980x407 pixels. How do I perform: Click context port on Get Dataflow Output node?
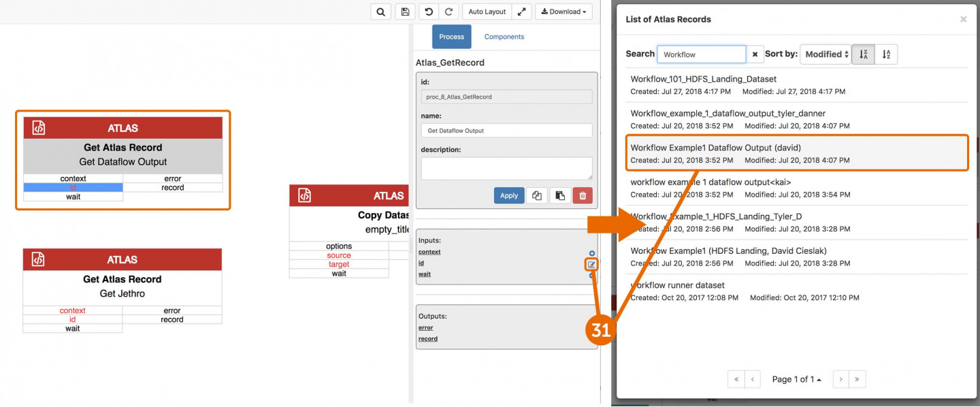pos(73,179)
